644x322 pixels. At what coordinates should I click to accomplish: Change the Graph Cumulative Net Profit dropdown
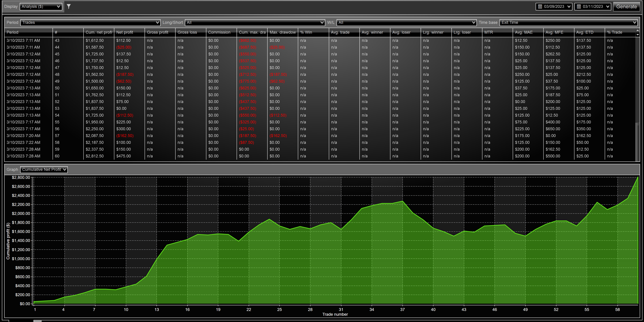[x=44, y=169]
